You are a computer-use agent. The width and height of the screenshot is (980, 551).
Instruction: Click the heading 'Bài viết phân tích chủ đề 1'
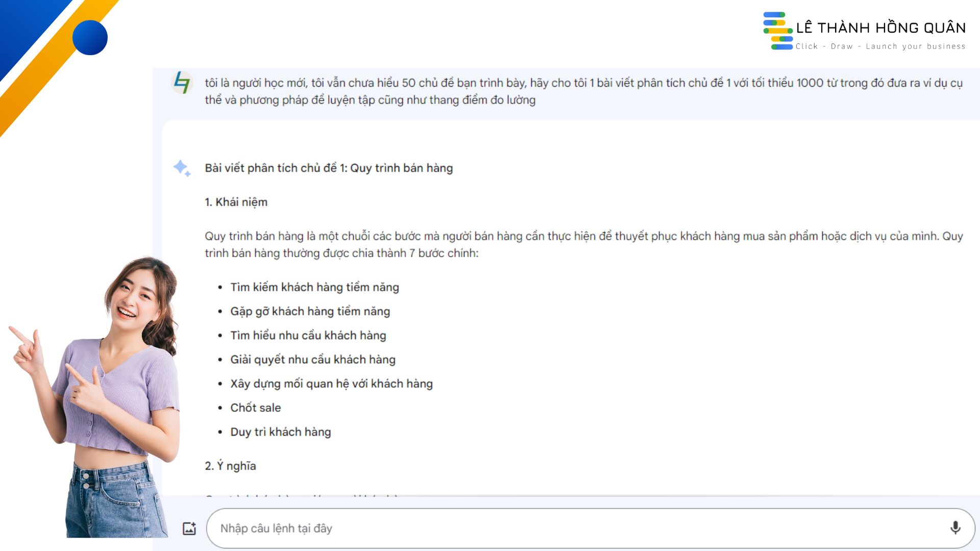pos(329,168)
